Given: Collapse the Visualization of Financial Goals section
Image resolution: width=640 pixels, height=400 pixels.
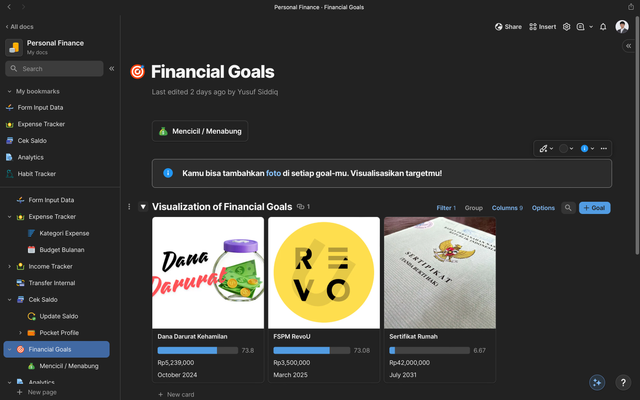Looking at the screenshot, I should pyautogui.click(x=143, y=207).
